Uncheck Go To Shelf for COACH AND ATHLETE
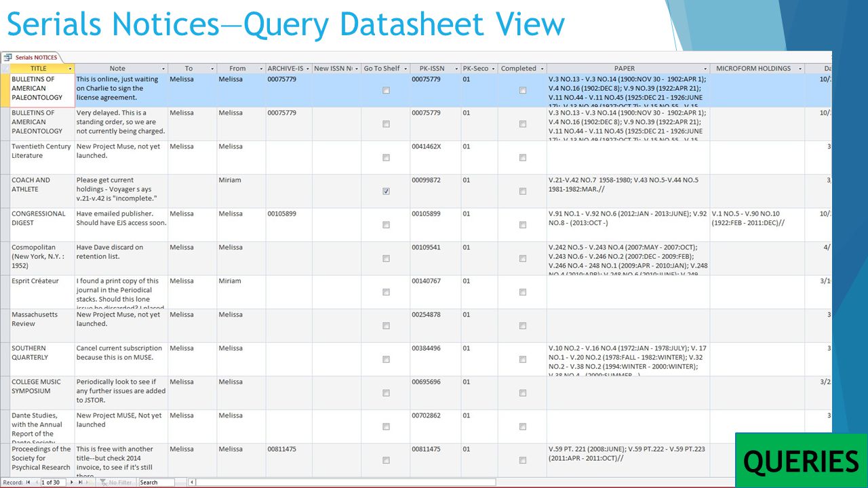The image size is (868, 488). 386,191
